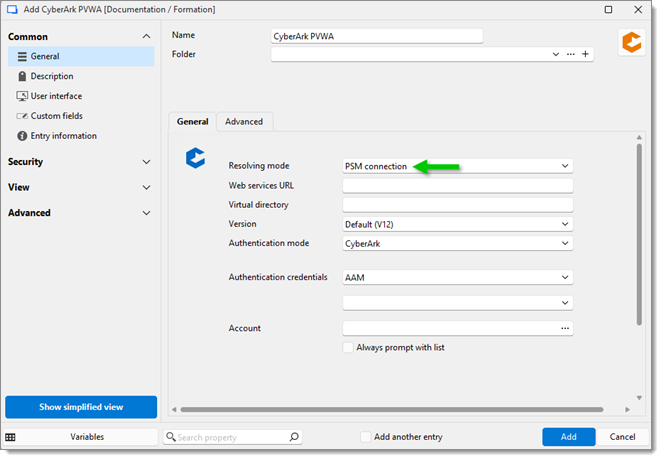
Task: Select General in the sidebar
Action: click(81, 57)
